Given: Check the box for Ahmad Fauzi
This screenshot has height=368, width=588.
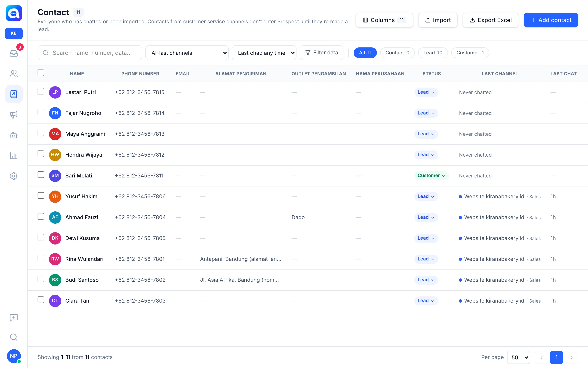Looking at the screenshot, I should (41, 217).
